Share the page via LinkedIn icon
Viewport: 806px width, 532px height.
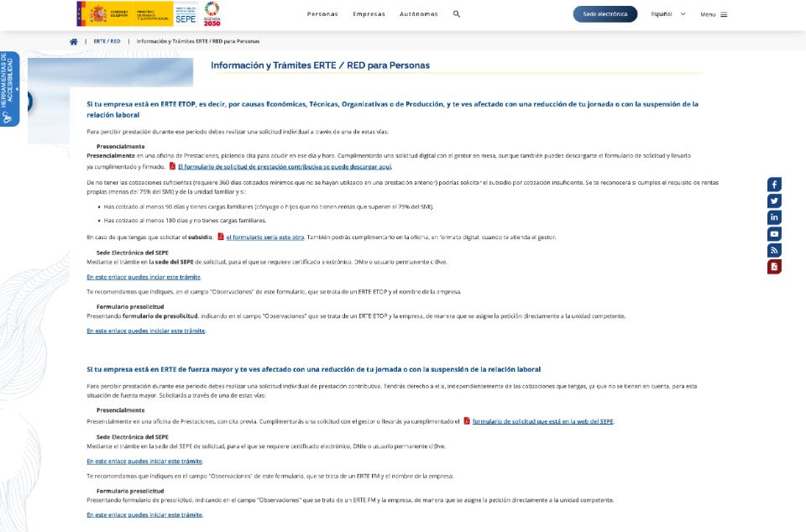774,217
